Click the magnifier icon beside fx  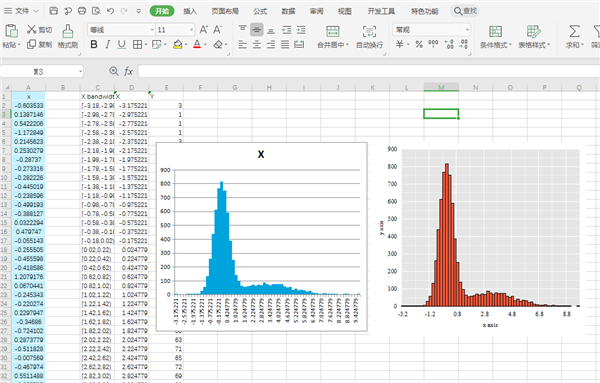[114, 71]
